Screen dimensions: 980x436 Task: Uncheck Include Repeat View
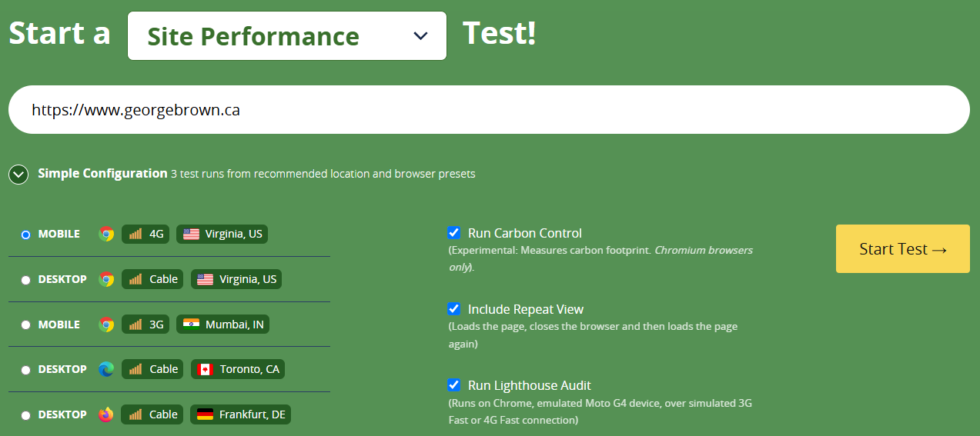pyautogui.click(x=454, y=308)
